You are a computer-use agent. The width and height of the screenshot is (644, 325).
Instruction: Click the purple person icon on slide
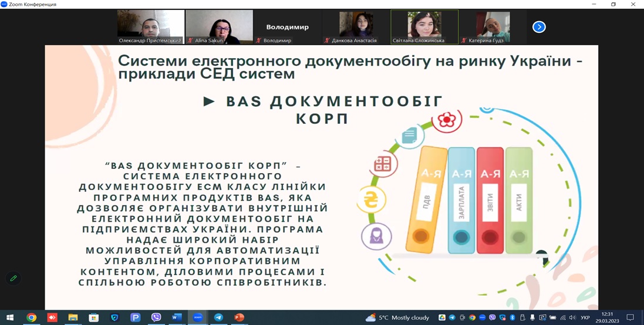[376, 236]
